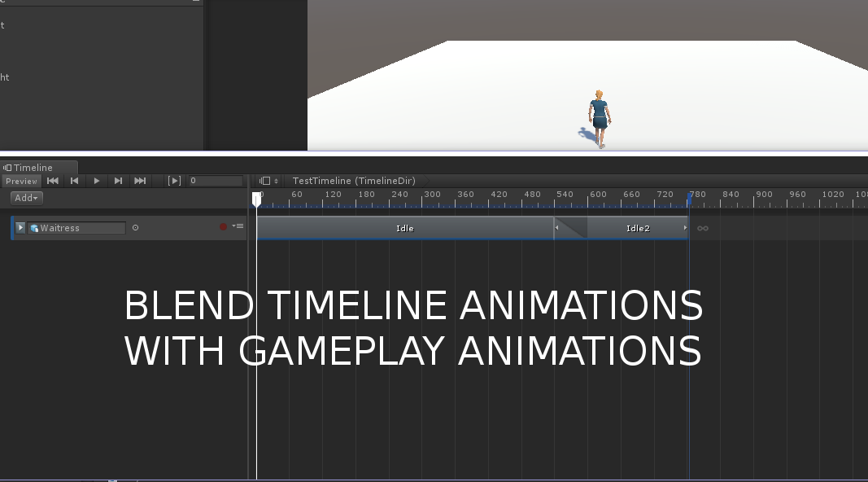Viewport: 868px width, 482px height.
Task: Click the go-to-end playback icon
Action: pyautogui.click(x=139, y=181)
